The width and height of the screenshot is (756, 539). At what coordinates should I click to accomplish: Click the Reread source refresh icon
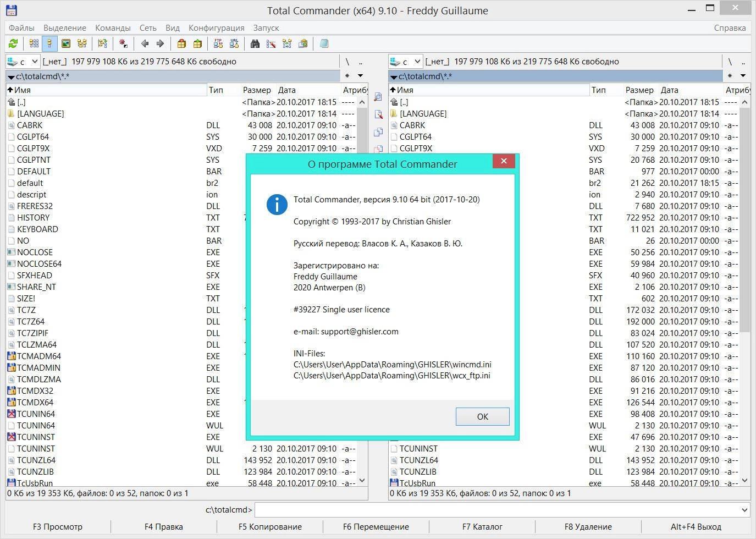[x=13, y=43]
